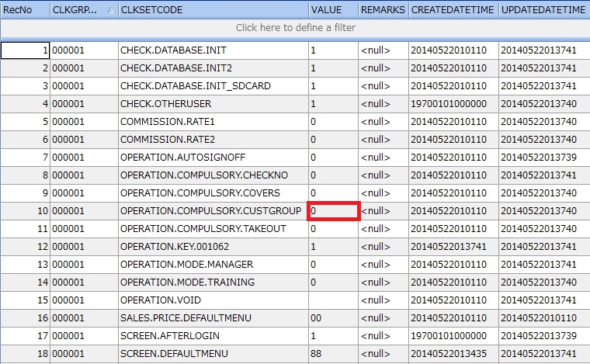Select the VALUE cell for OPERATION.COMPULSORY.CUSTGROUP
This screenshot has height=364, width=590.
[333, 211]
